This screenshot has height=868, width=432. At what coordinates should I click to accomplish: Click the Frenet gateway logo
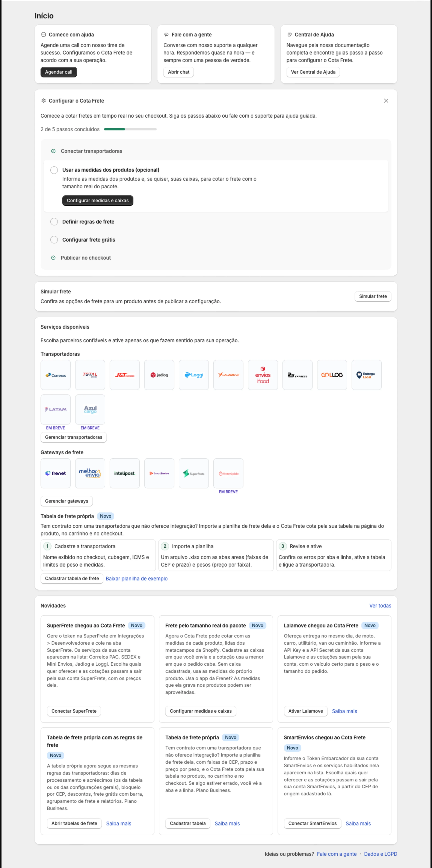pyautogui.click(x=56, y=473)
